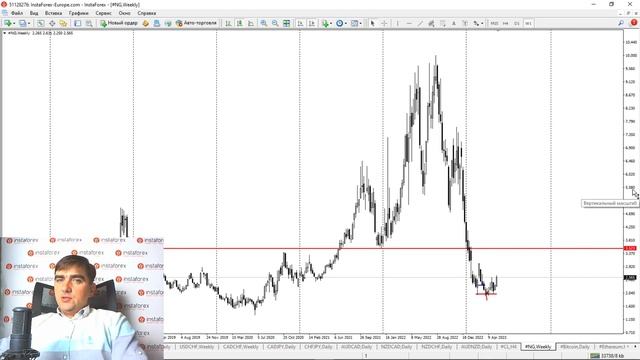Toggle chart auto scroll icon
The width and height of the screenshot is (640, 360).
[300, 23]
